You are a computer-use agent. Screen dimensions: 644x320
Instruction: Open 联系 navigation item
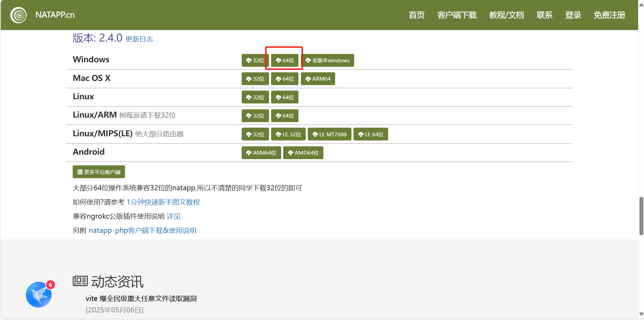click(x=544, y=15)
